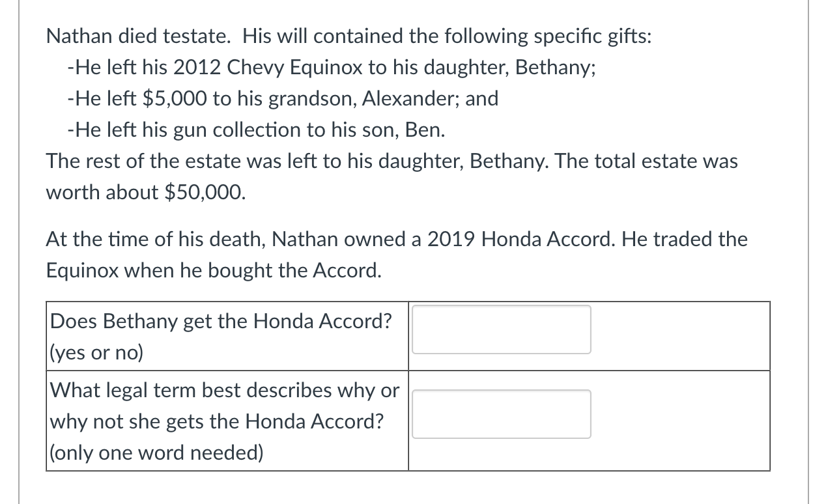
Task: Click the '(yes or no)' label text
Action: point(96,352)
